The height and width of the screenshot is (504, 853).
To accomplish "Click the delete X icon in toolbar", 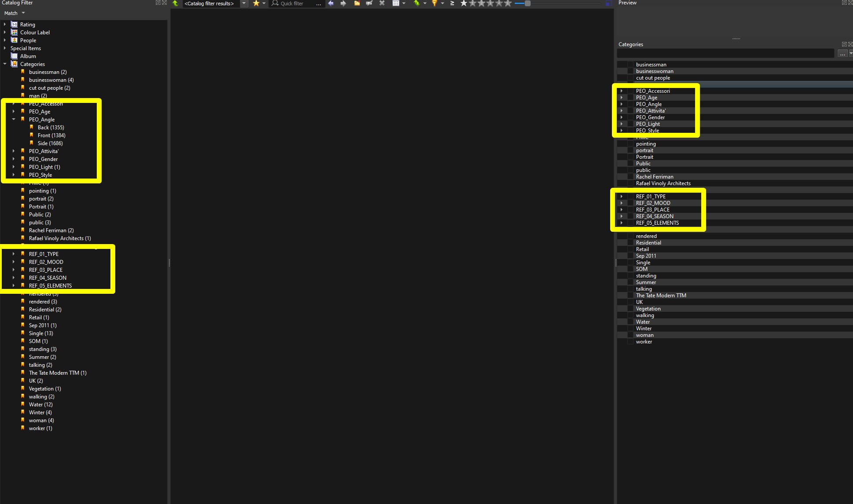I will coord(382,3).
